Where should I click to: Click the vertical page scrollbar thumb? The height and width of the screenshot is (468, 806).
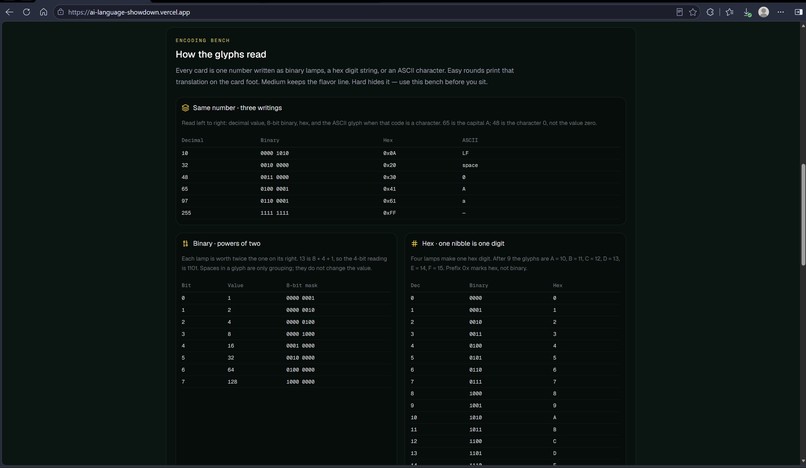pos(802,214)
